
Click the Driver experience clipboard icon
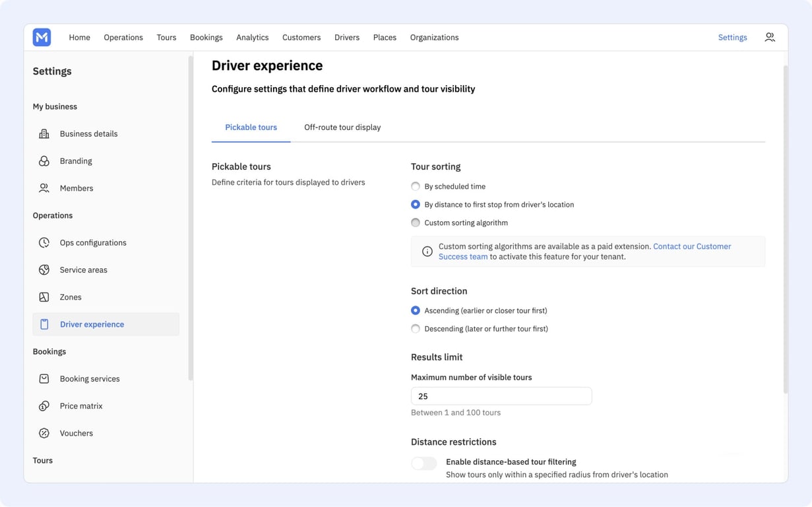click(44, 324)
